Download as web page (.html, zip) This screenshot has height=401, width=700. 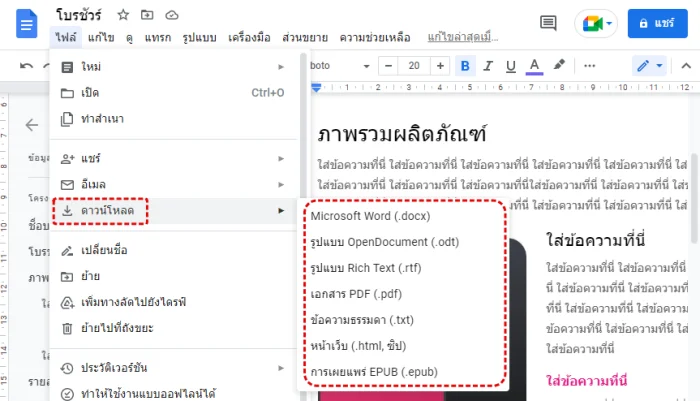pos(403,346)
